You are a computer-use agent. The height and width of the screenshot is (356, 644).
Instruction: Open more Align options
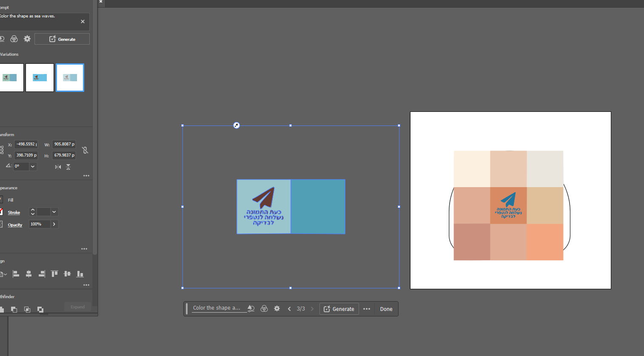(x=86, y=285)
